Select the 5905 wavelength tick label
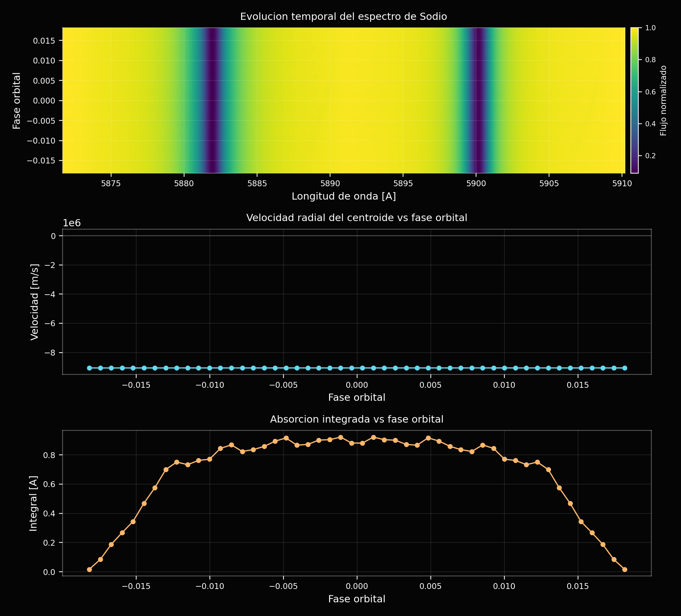The width and height of the screenshot is (681, 616). click(549, 184)
